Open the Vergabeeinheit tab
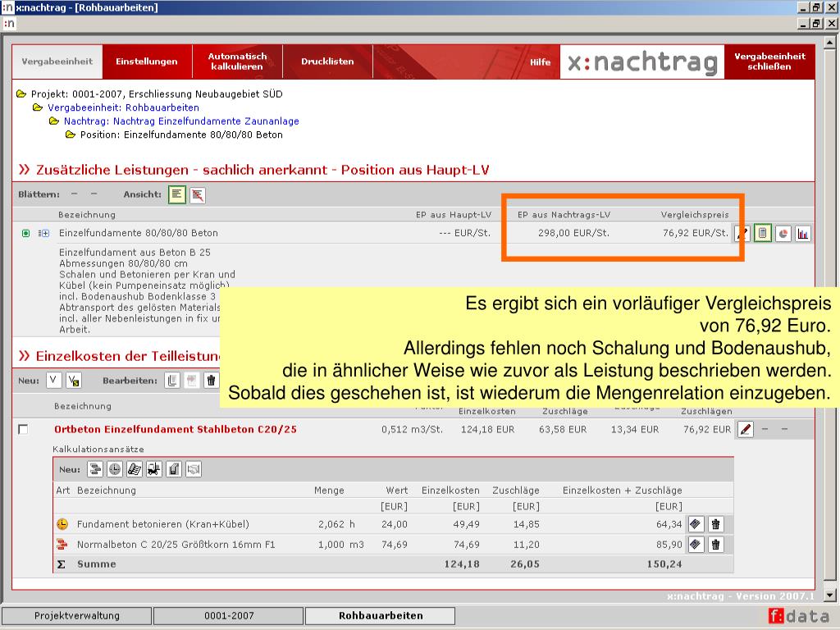840x630 pixels. 57,62
